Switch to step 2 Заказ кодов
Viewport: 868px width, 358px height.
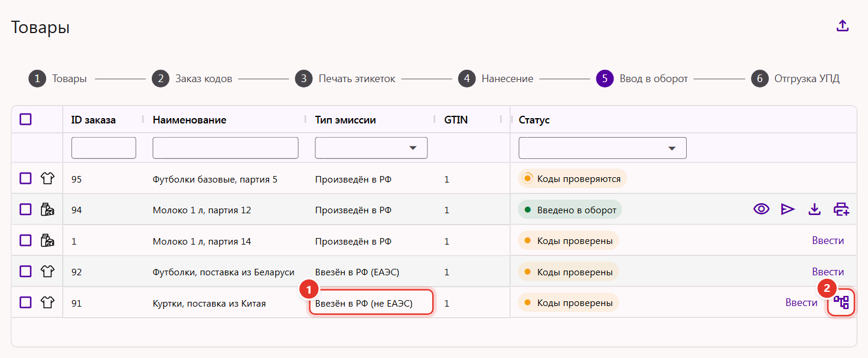point(192,79)
